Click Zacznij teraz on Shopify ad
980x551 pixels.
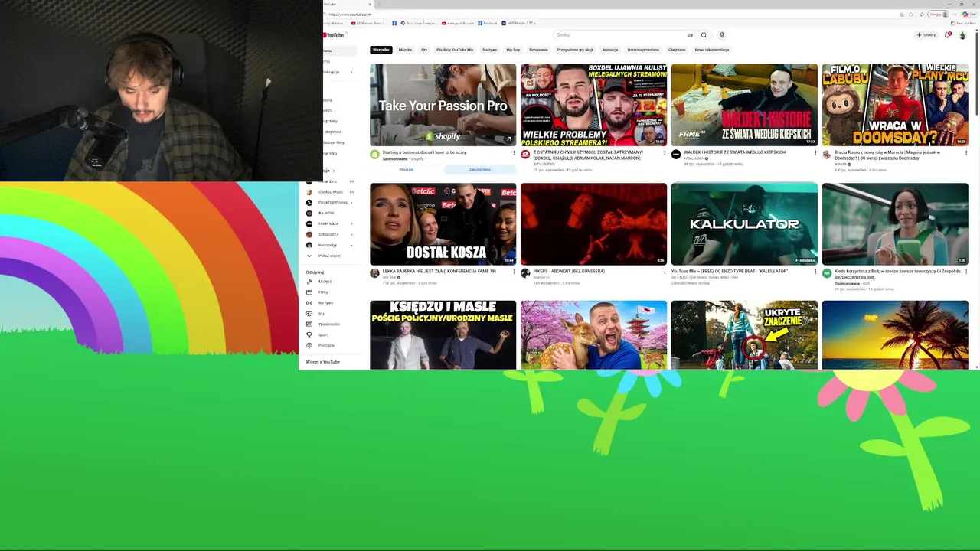click(x=480, y=170)
